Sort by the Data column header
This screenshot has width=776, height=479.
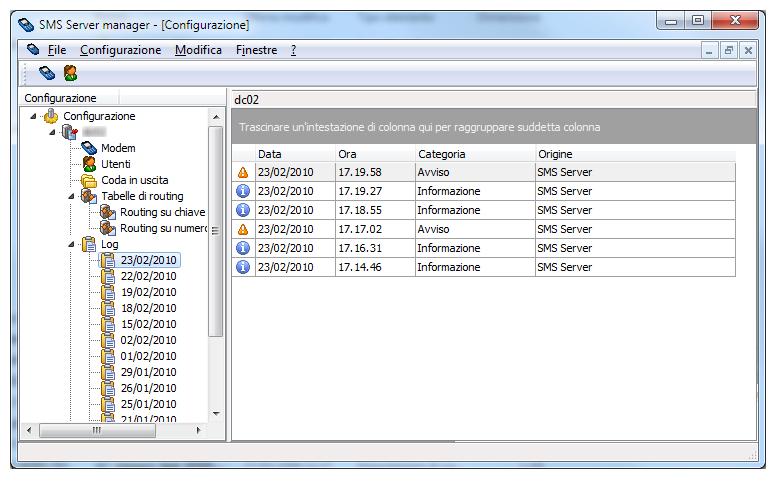pos(295,154)
